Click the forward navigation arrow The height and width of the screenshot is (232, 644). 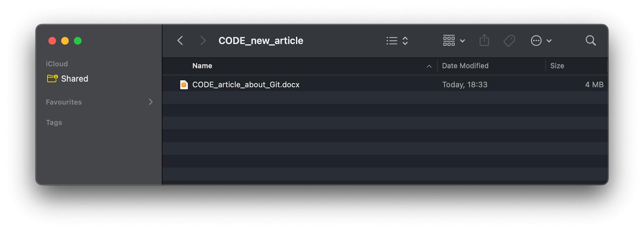click(x=203, y=41)
